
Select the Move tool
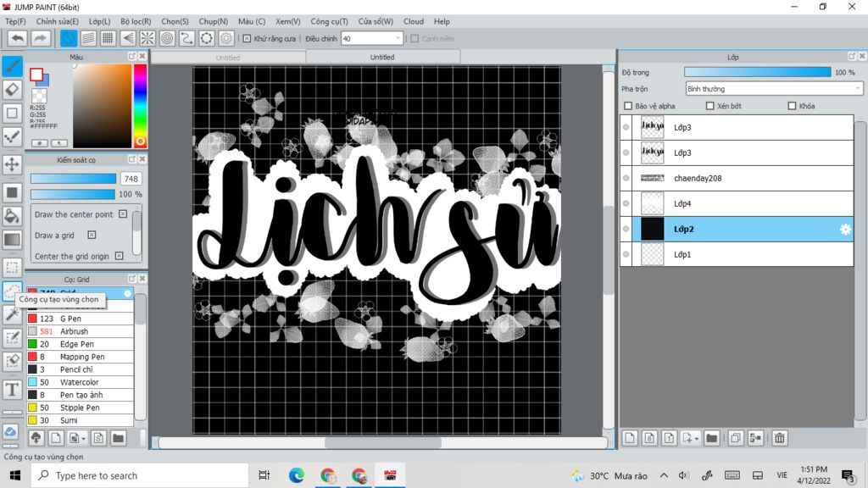12,164
